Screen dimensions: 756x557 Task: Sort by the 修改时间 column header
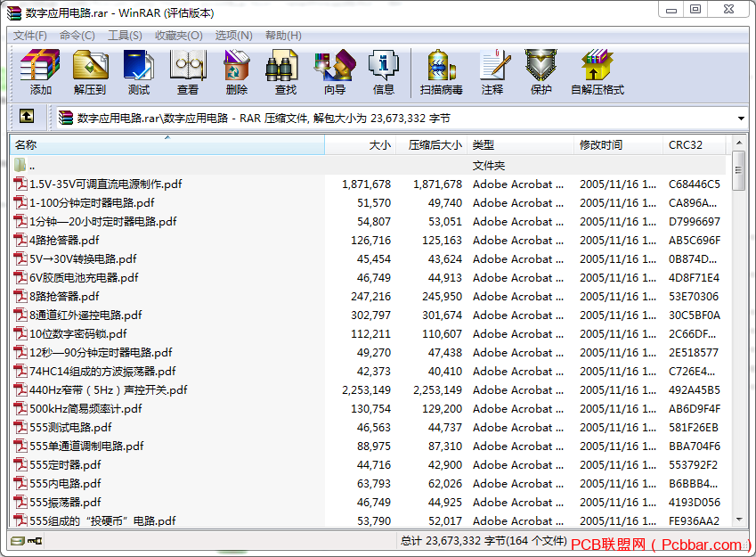click(618, 144)
